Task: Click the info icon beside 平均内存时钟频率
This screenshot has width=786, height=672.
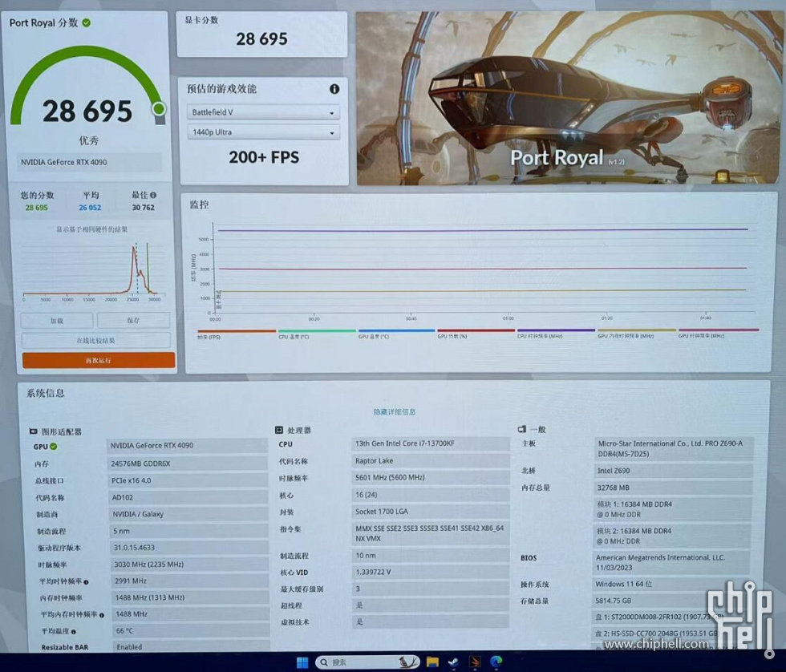Action: point(102,615)
